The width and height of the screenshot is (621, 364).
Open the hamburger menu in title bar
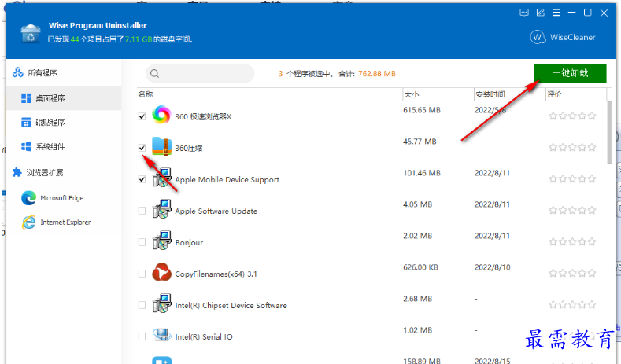click(556, 13)
